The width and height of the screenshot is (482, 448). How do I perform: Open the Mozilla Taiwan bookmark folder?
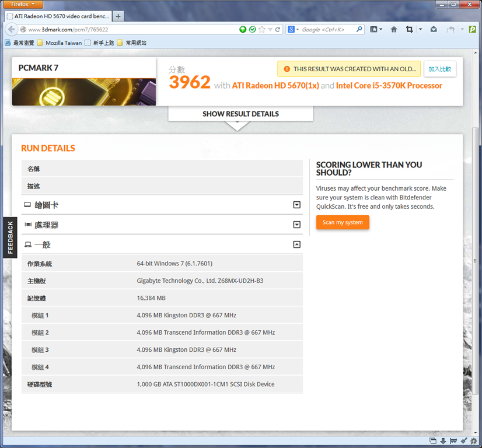60,43
